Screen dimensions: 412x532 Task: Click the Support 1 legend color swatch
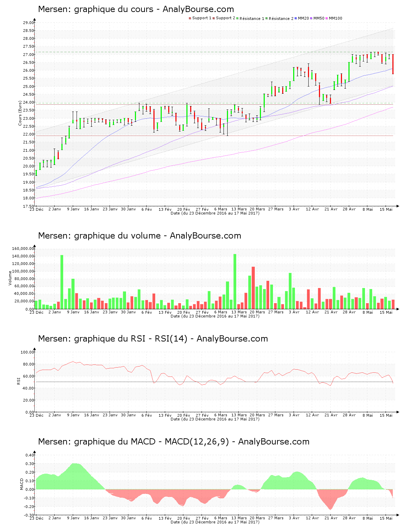click(x=190, y=18)
